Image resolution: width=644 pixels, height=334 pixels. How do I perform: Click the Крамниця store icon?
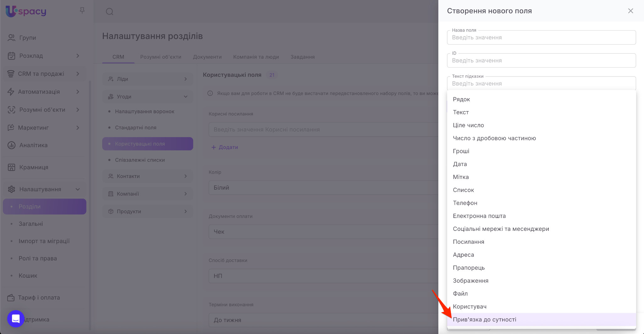click(11, 167)
